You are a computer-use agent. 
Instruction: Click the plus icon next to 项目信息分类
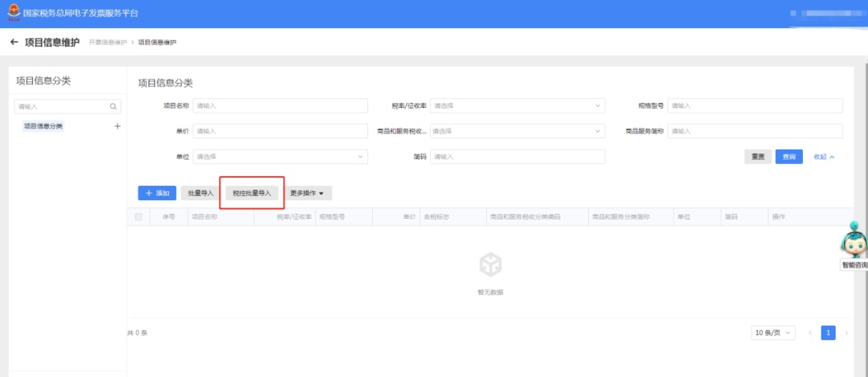tap(117, 126)
